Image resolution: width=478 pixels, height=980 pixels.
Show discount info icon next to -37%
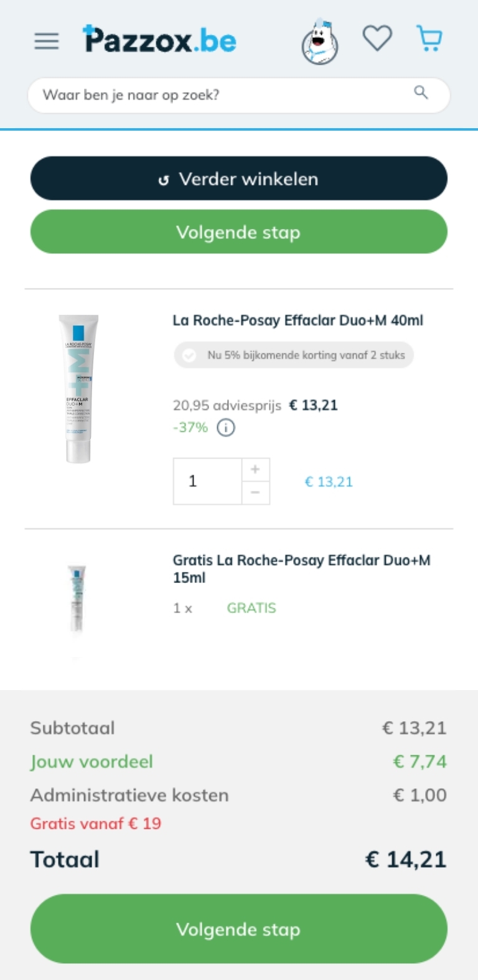tap(226, 427)
